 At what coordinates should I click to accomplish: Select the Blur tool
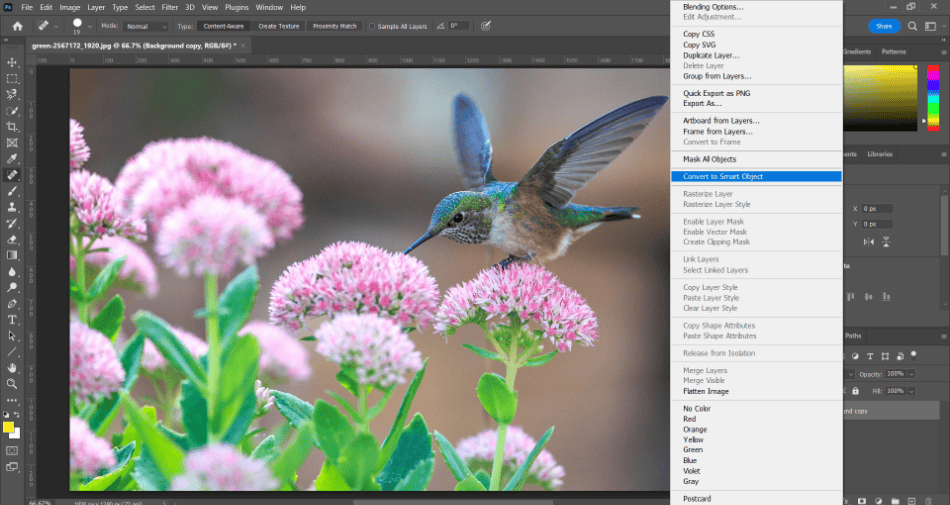tap(12, 271)
